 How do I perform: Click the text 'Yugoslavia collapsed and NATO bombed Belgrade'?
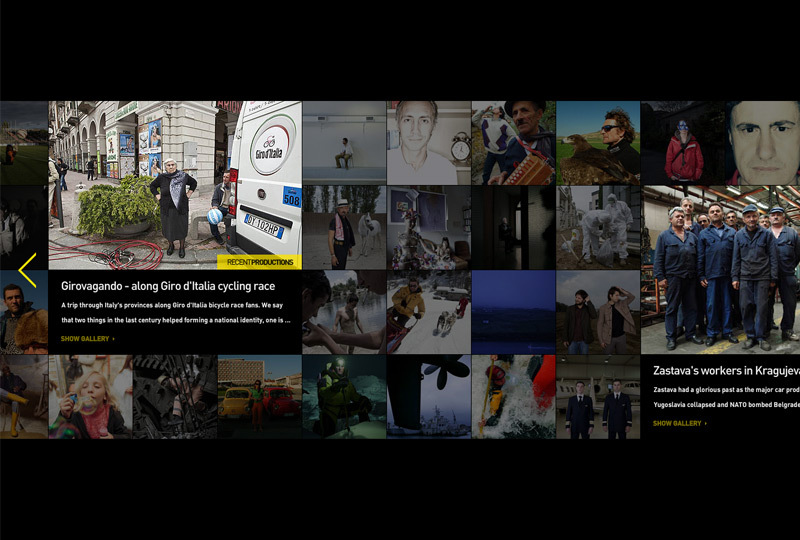727,405
